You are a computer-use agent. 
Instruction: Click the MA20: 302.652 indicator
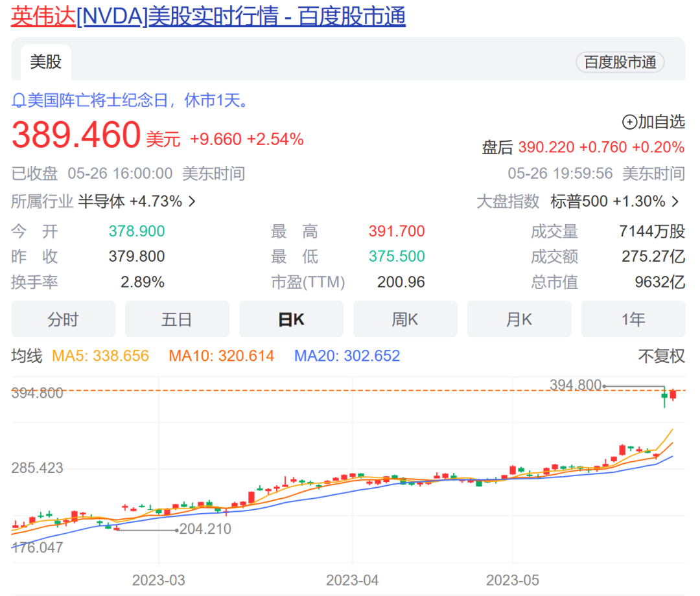pos(347,356)
